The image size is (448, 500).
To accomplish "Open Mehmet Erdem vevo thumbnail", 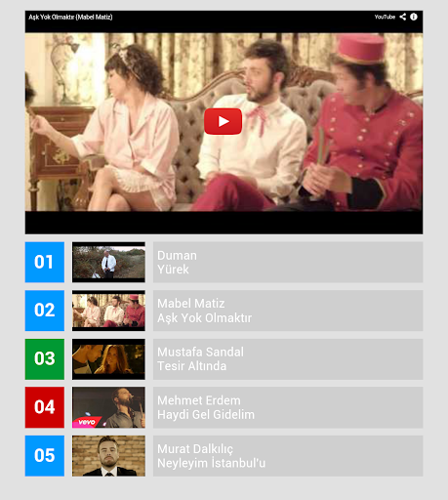I will coord(108,407).
